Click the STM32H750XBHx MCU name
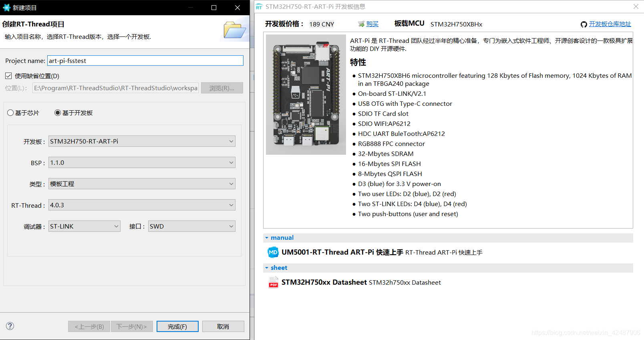The width and height of the screenshot is (644, 340). tap(456, 24)
